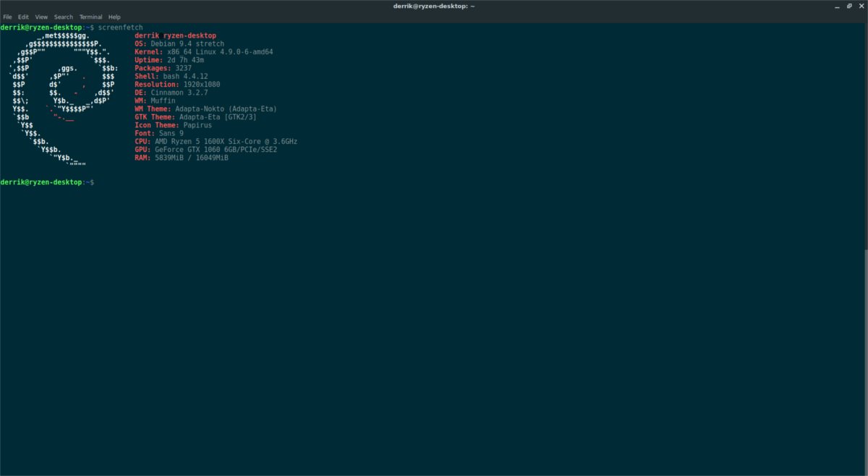Open the Help menu
This screenshot has height=476, width=868.
tap(114, 17)
